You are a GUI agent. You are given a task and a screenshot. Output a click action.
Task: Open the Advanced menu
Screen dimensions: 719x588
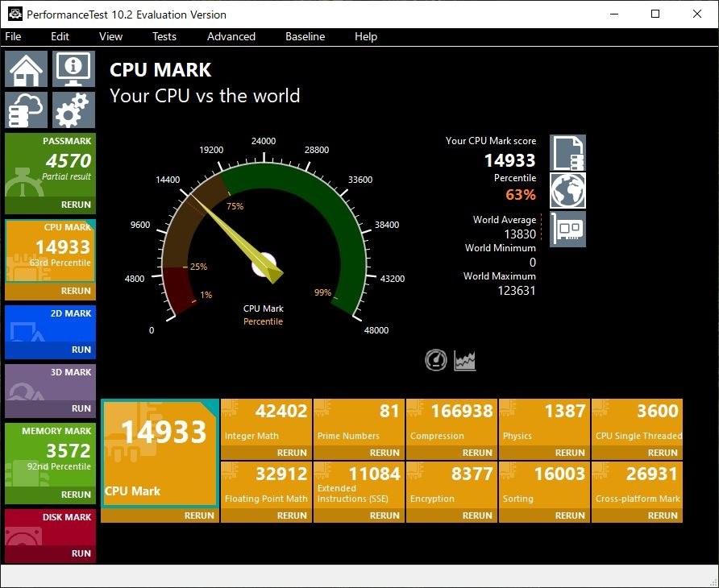[x=231, y=37]
